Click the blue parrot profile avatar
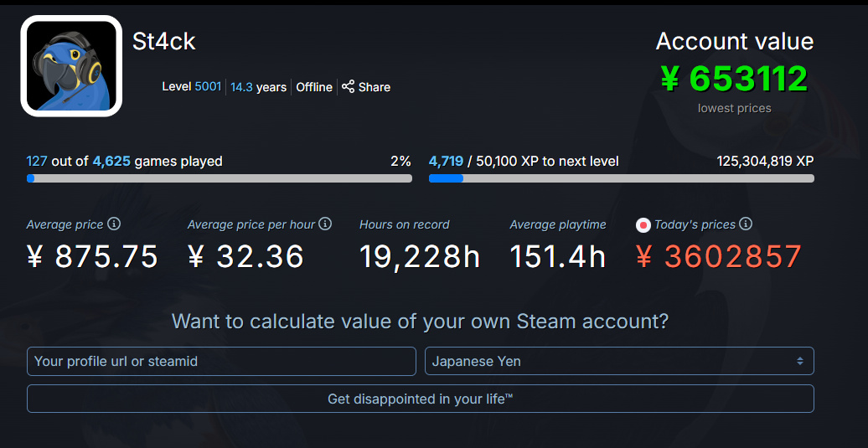Screen dimensions: 868x448 pos(71,66)
